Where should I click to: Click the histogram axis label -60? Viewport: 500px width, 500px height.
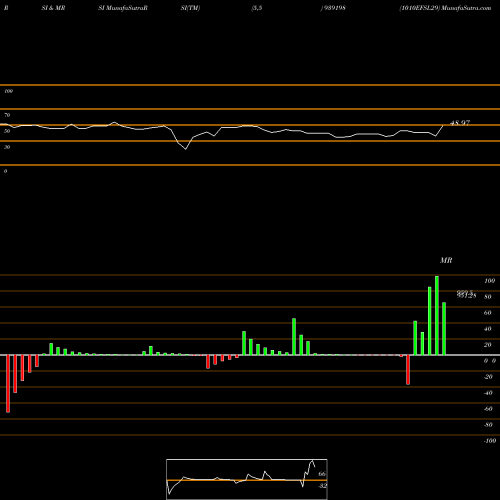coord(488,409)
